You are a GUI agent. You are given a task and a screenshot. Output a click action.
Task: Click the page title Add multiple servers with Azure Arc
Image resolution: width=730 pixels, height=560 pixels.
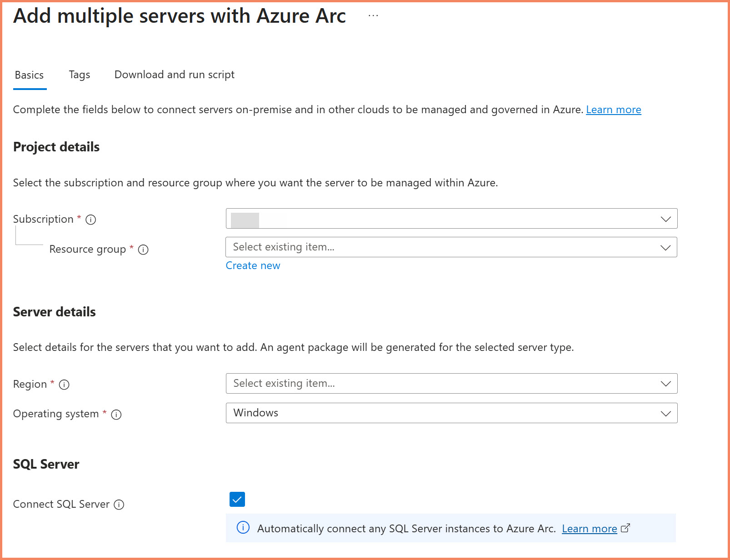pyautogui.click(x=180, y=16)
